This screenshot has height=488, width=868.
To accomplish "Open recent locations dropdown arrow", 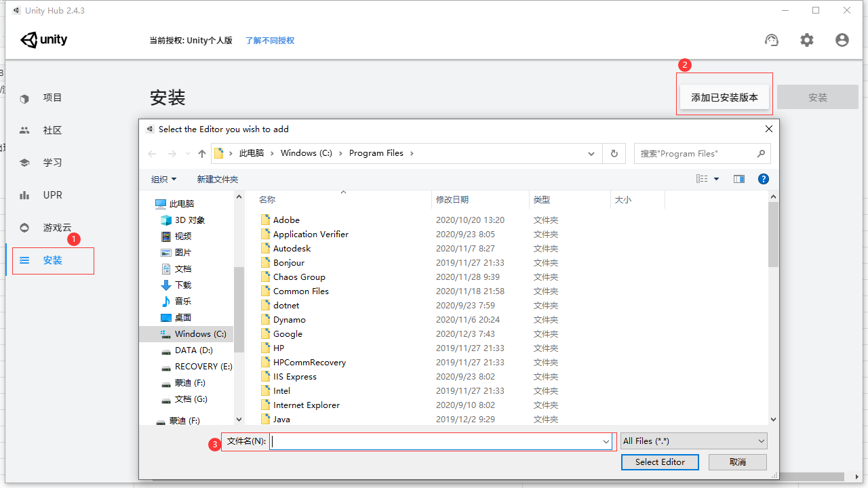I will [188, 154].
